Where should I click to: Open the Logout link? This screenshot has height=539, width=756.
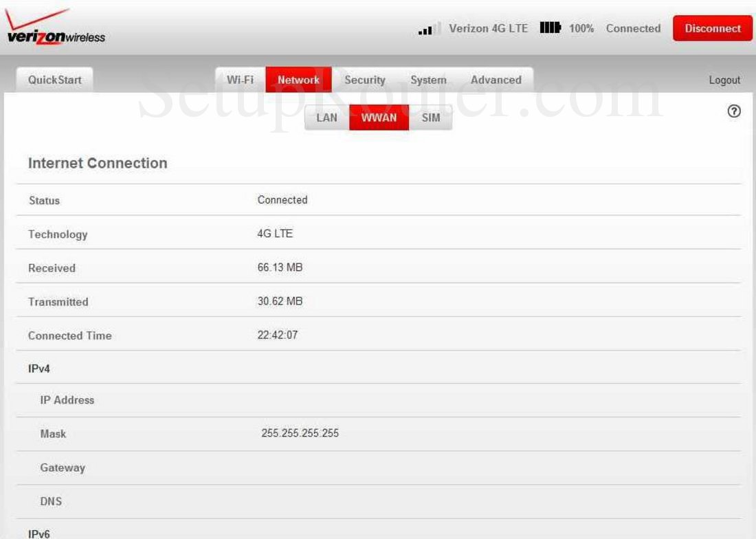724,80
